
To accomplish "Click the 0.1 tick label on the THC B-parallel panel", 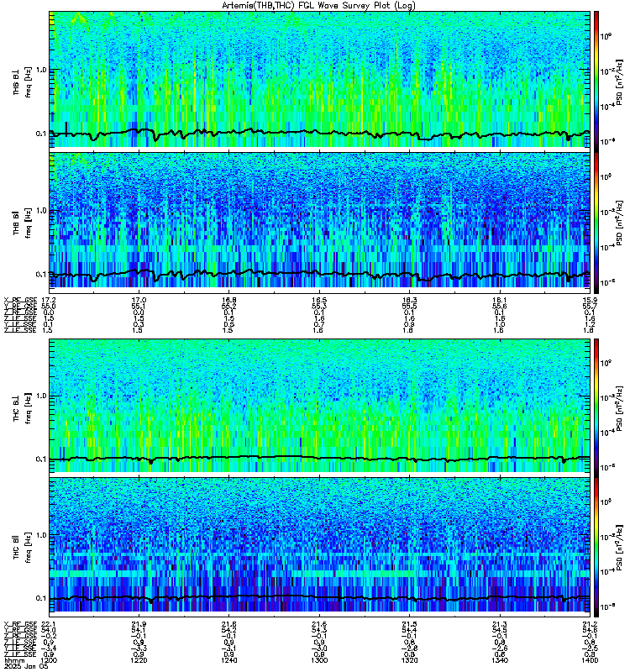I will point(40,598).
